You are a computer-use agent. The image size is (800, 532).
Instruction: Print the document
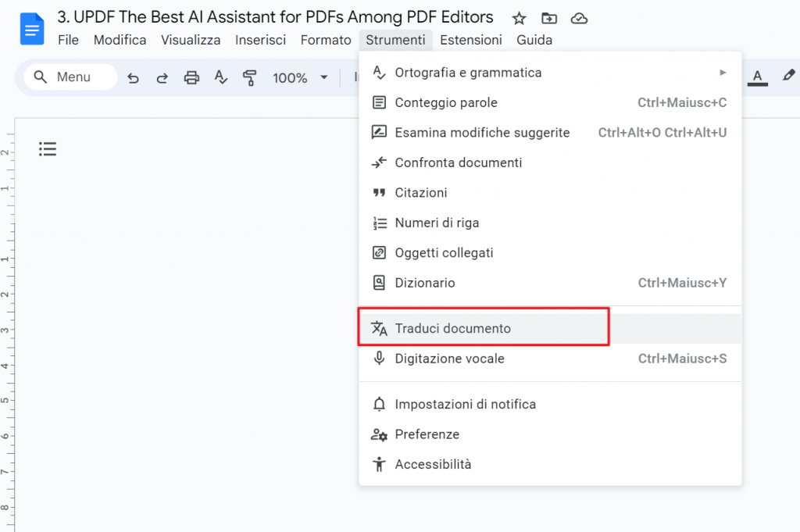point(191,77)
